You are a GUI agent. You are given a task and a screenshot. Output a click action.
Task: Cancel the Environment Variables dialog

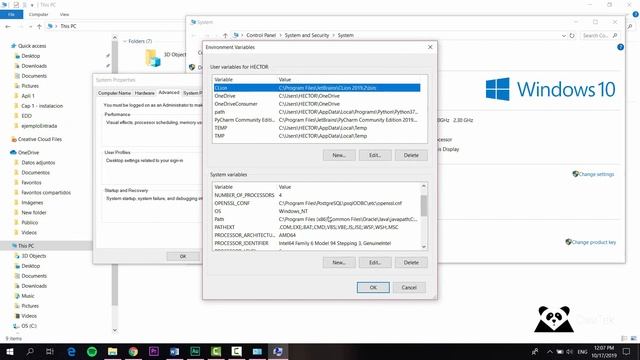[409, 287]
